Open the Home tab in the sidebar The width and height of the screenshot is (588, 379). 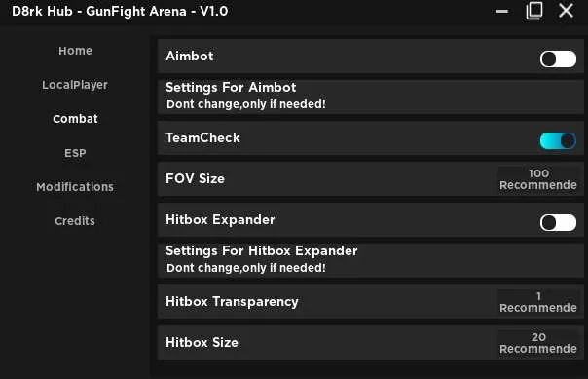point(75,51)
